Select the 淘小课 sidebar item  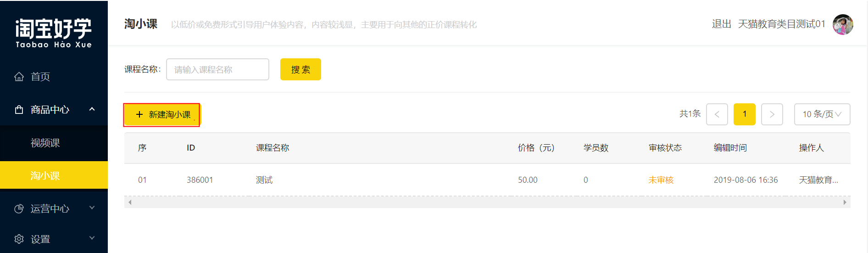(54, 175)
